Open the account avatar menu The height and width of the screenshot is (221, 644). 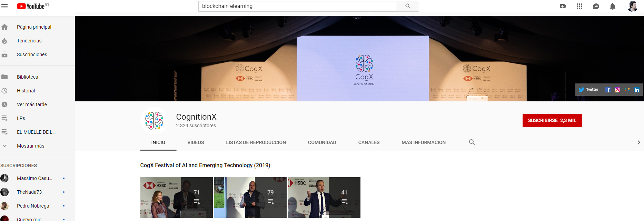(632, 6)
